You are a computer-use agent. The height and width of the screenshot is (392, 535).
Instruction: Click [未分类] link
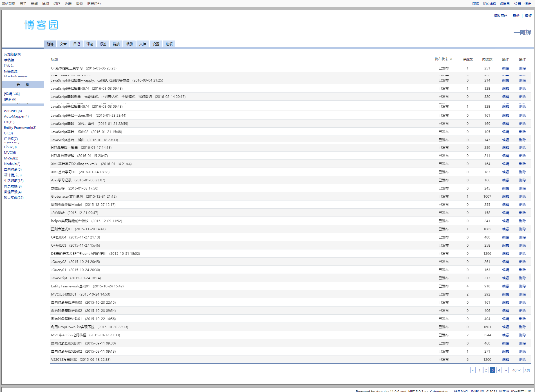[10, 99]
